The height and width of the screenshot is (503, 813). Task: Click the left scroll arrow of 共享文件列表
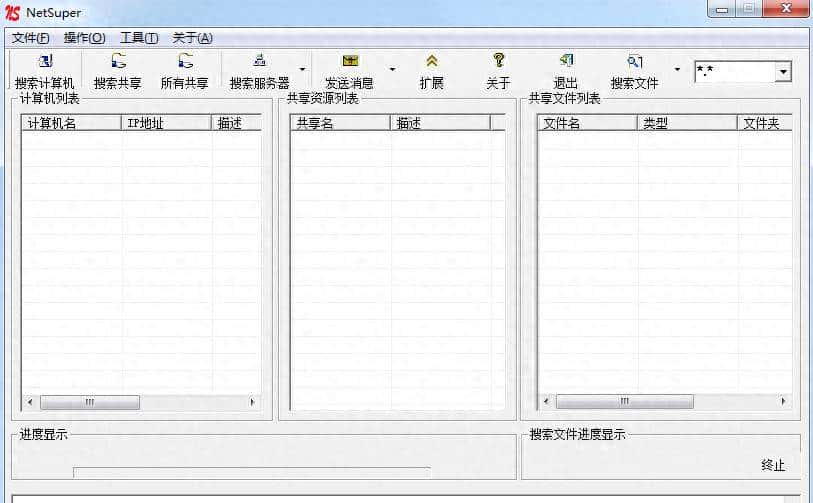pos(546,401)
